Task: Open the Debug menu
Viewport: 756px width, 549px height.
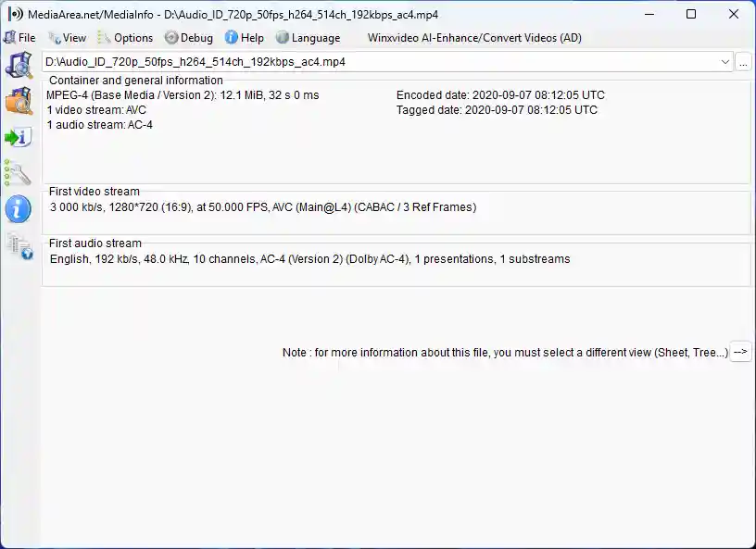Action: [x=188, y=38]
